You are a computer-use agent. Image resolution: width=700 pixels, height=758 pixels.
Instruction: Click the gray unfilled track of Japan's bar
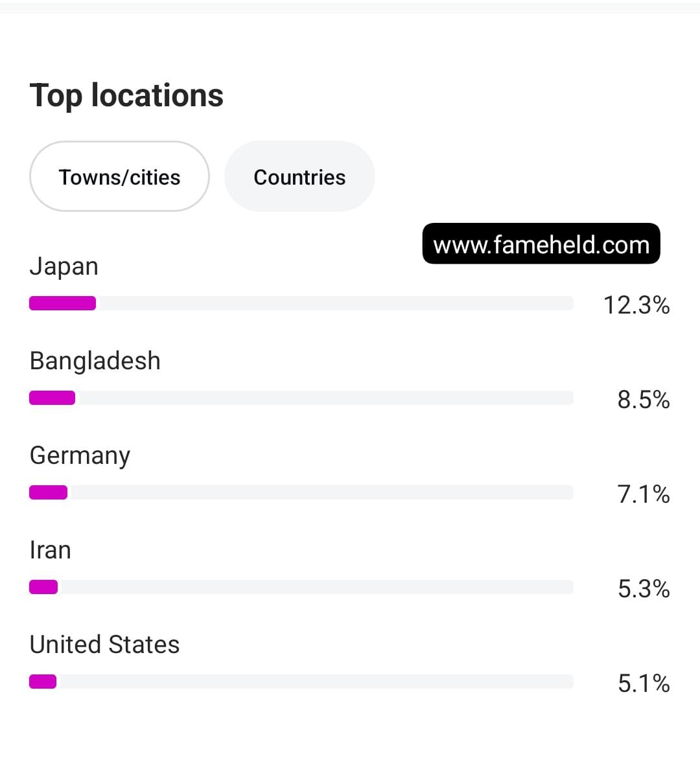point(334,303)
